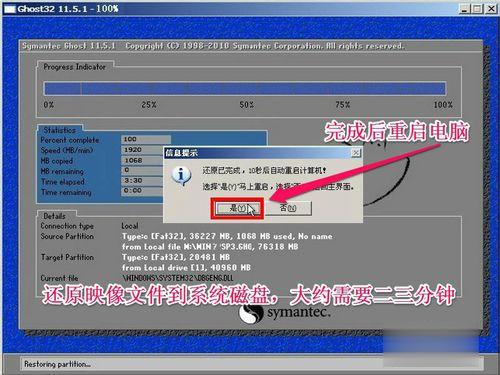Close the 信息提示 dialog with its X
The height and width of the screenshot is (375, 500).
(x=356, y=153)
